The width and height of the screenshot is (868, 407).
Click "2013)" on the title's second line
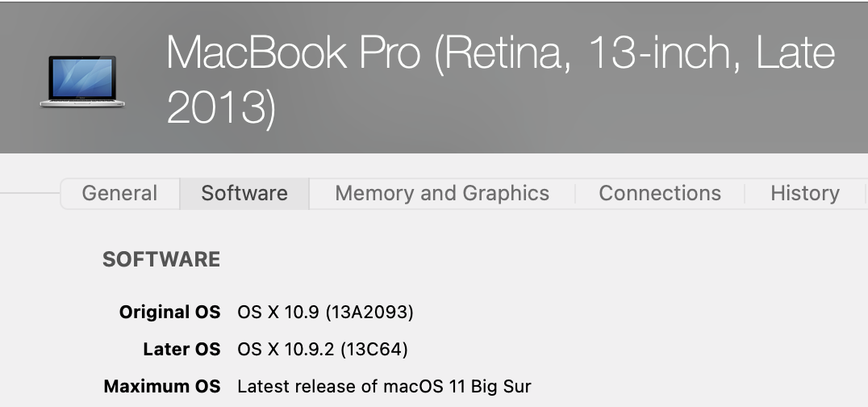221,109
